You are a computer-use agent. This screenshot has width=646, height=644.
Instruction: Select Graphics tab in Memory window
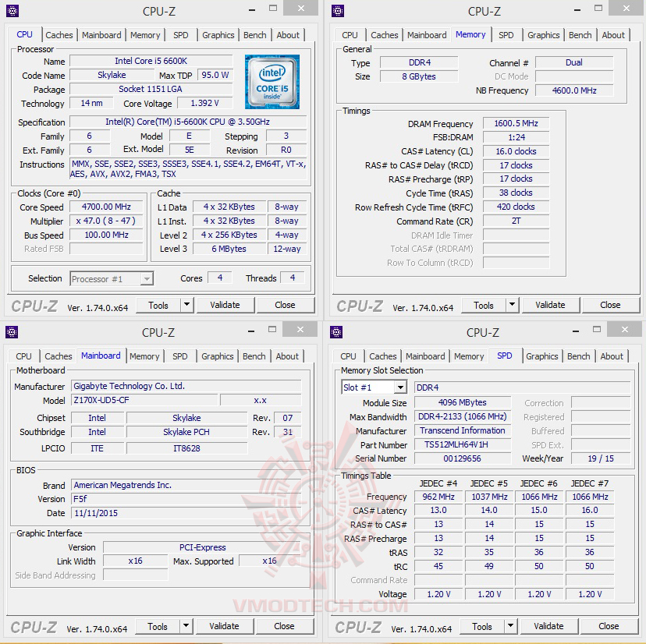(x=544, y=35)
